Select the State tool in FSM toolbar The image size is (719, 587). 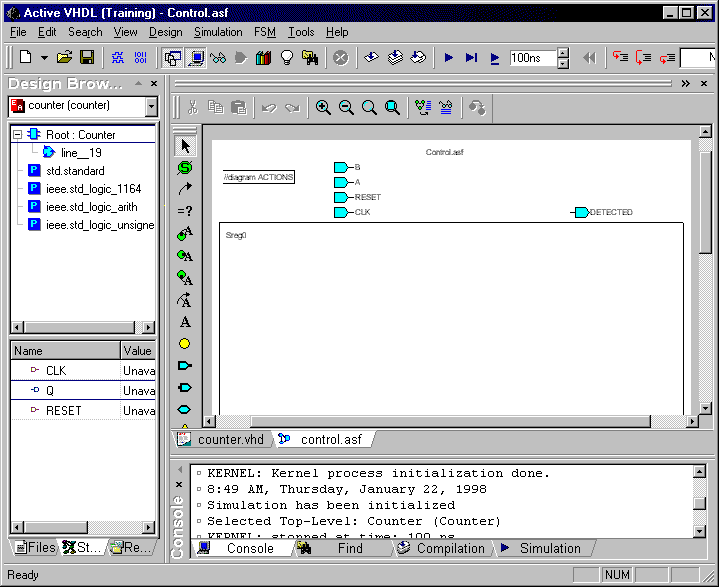click(x=185, y=168)
